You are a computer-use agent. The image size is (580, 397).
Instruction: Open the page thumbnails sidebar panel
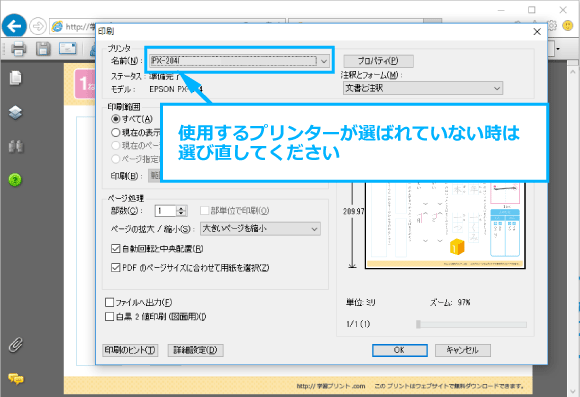point(16,78)
